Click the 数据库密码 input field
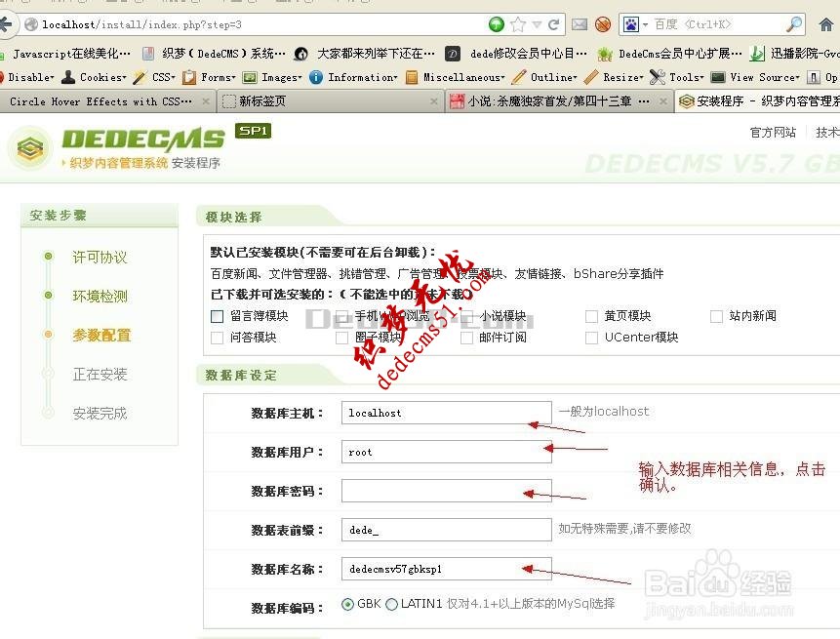The width and height of the screenshot is (840, 639). (445, 491)
